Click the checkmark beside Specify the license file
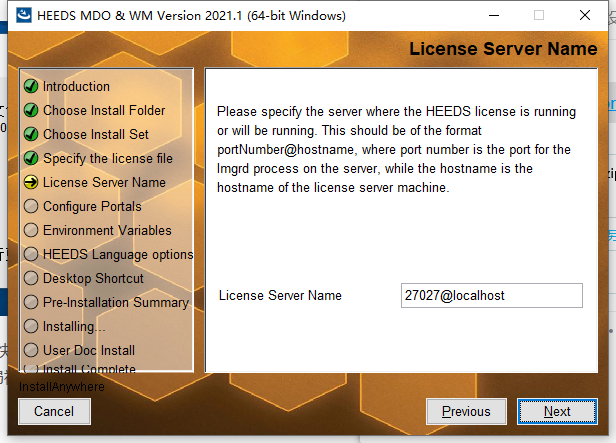This screenshot has width=616, height=443. pos(31,158)
